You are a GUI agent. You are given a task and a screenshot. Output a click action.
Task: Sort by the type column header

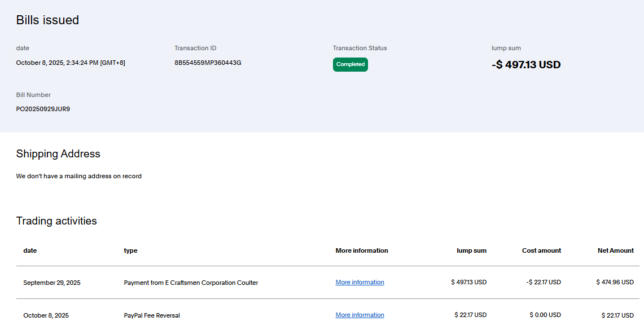tap(130, 250)
